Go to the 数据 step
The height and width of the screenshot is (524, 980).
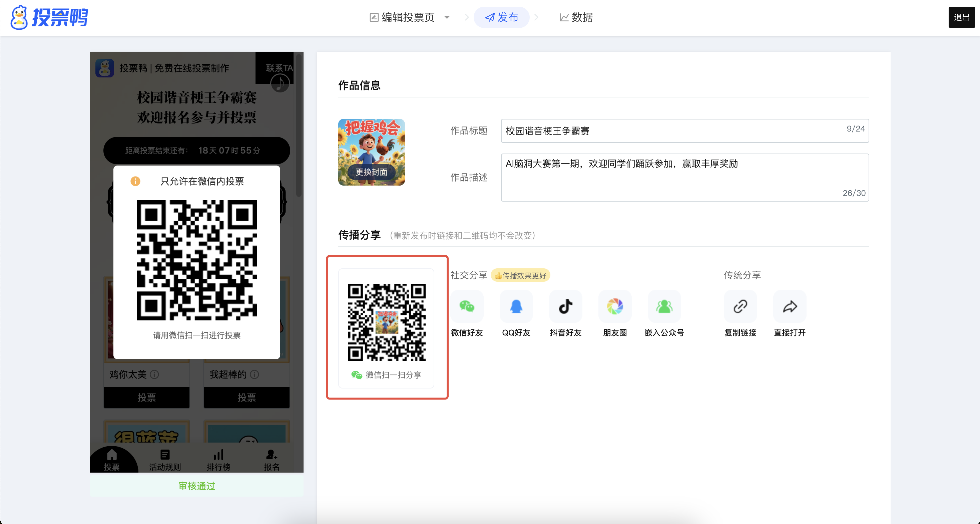coord(576,17)
